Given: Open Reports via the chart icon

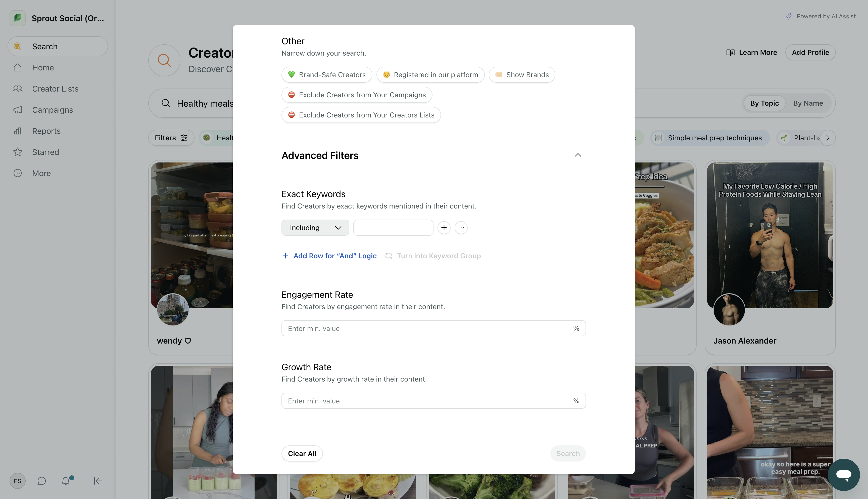Looking at the screenshot, I should 18,131.
